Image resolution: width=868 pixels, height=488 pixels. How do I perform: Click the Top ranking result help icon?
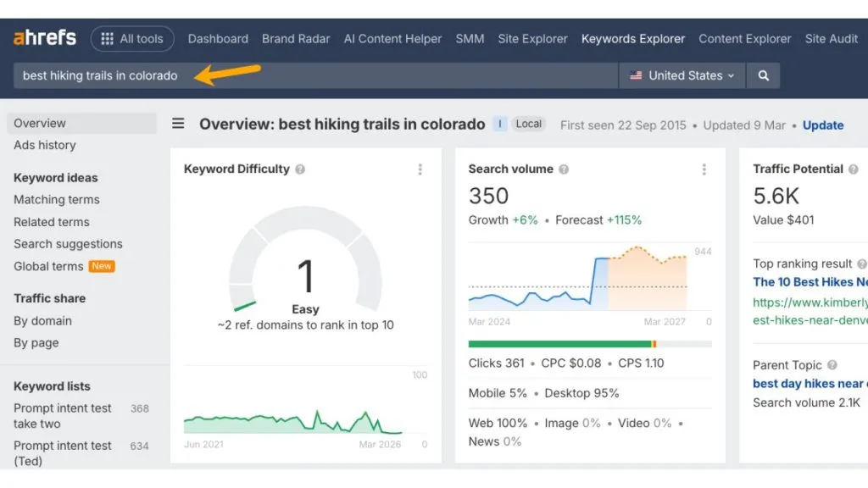point(862,264)
